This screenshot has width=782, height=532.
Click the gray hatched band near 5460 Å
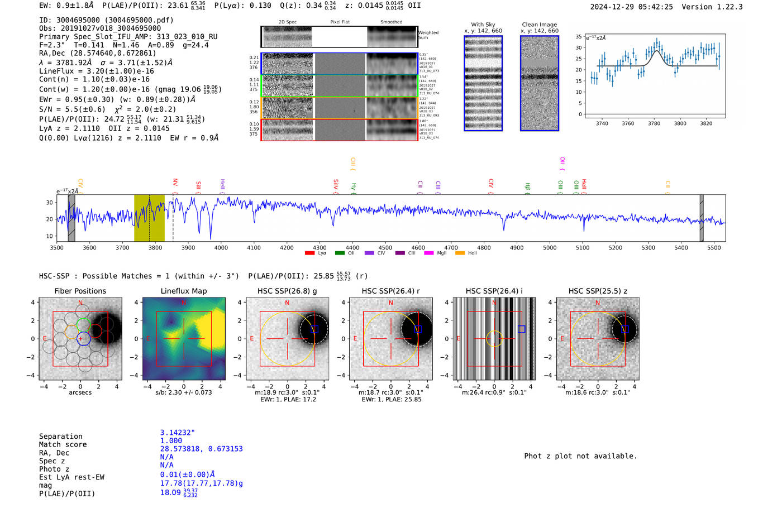pyautogui.click(x=702, y=218)
